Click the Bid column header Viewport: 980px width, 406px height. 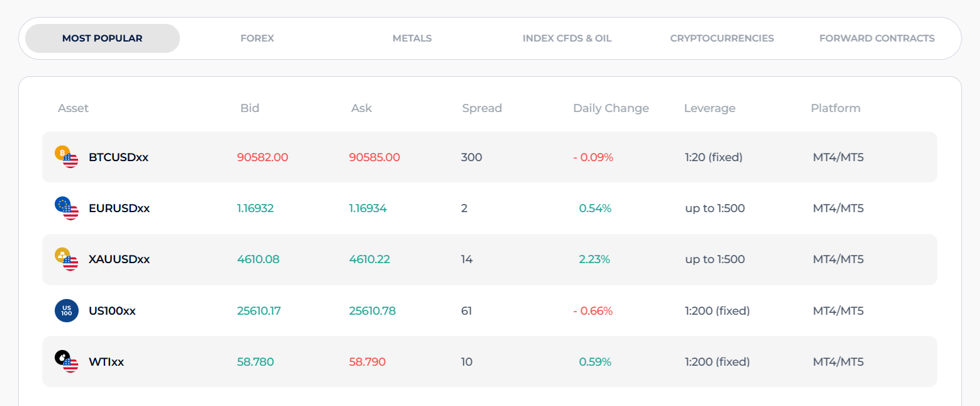coord(250,108)
